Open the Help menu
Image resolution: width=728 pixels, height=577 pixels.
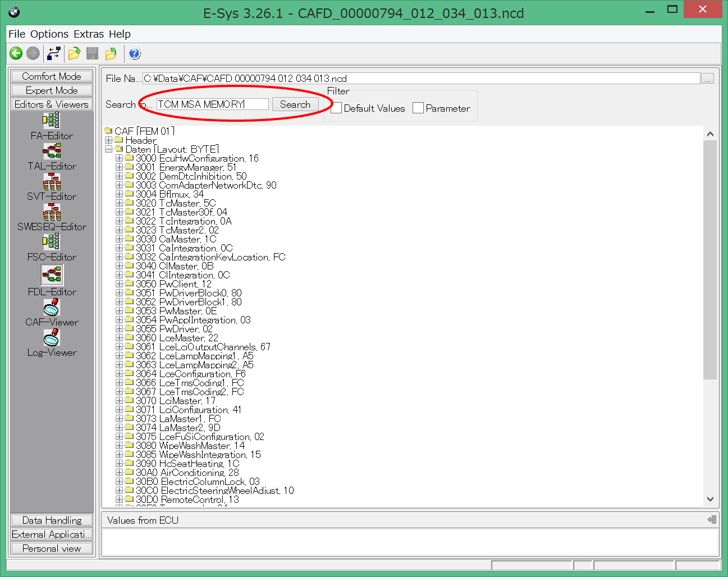pyautogui.click(x=120, y=34)
